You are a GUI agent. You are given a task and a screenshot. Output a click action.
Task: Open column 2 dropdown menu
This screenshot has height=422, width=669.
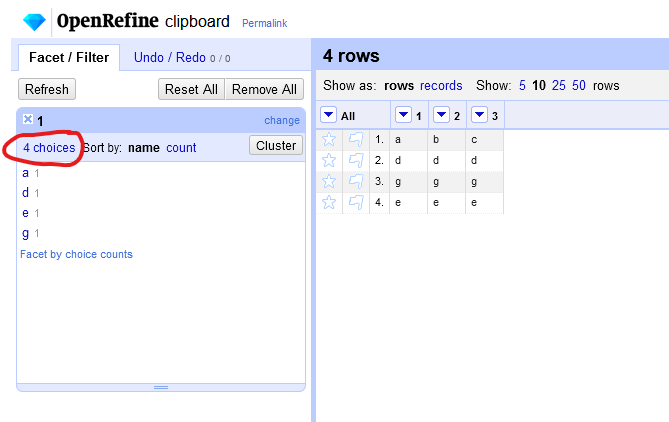tap(441, 115)
